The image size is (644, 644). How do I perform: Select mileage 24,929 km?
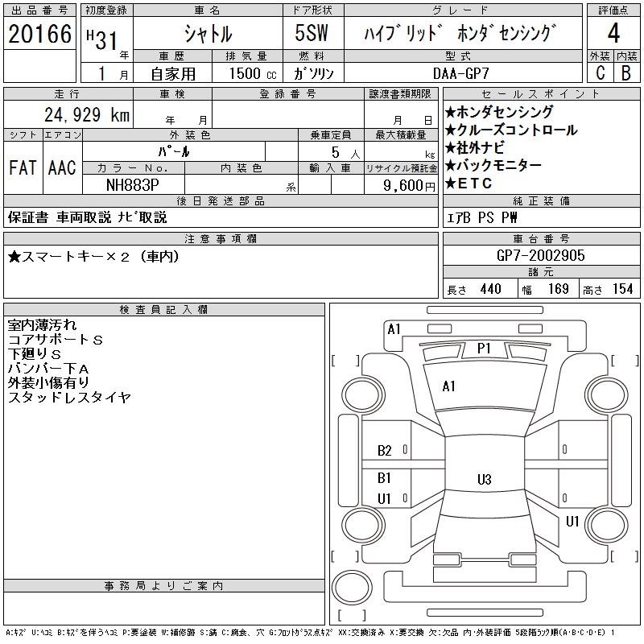tap(87, 114)
